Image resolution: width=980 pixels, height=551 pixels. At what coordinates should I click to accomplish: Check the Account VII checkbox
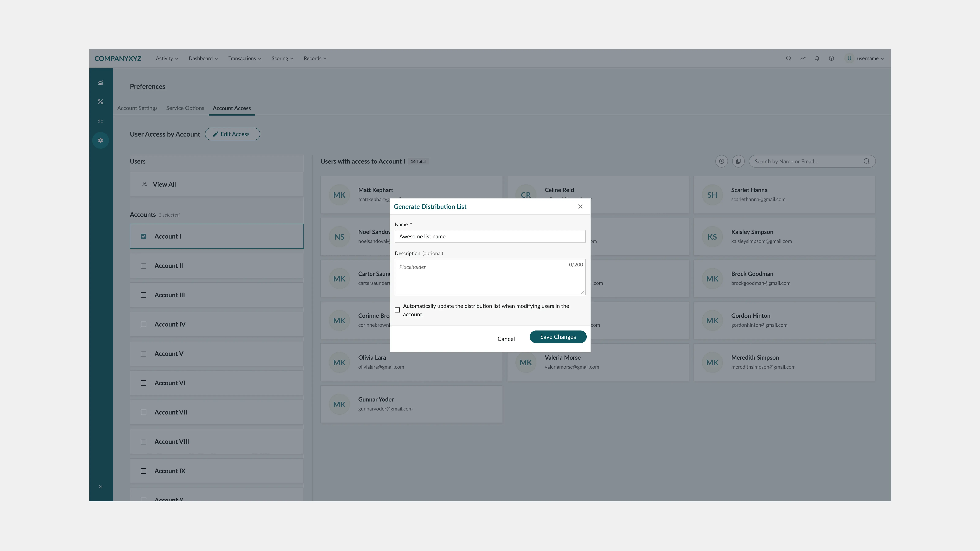coord(143,412)
